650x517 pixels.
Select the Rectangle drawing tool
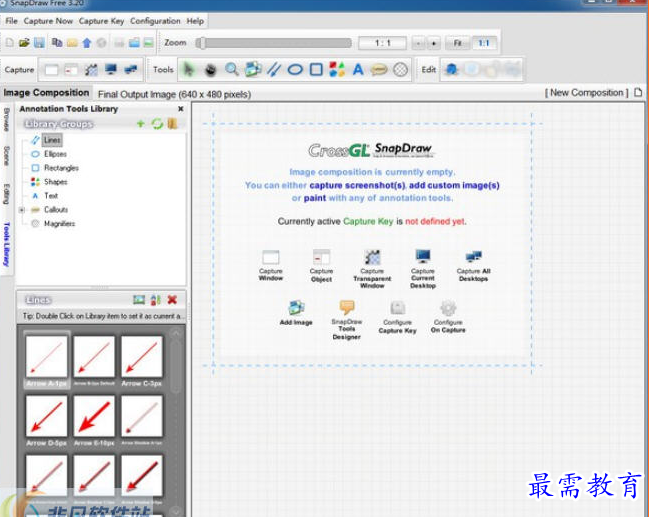[316, 69]
